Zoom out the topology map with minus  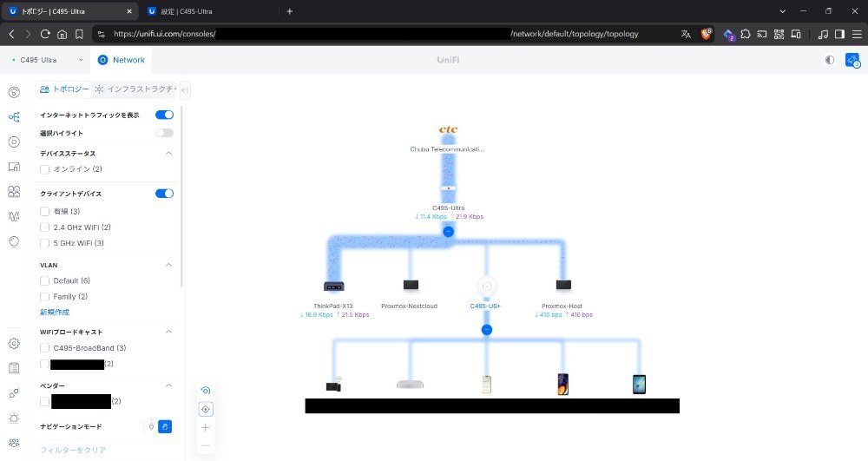click(x=206, y=445)
